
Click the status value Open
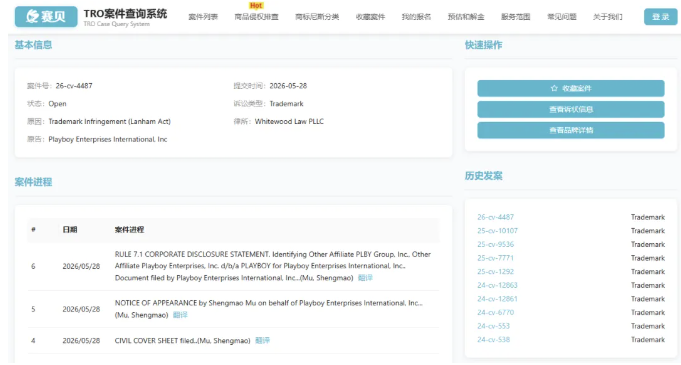point(57,104)
